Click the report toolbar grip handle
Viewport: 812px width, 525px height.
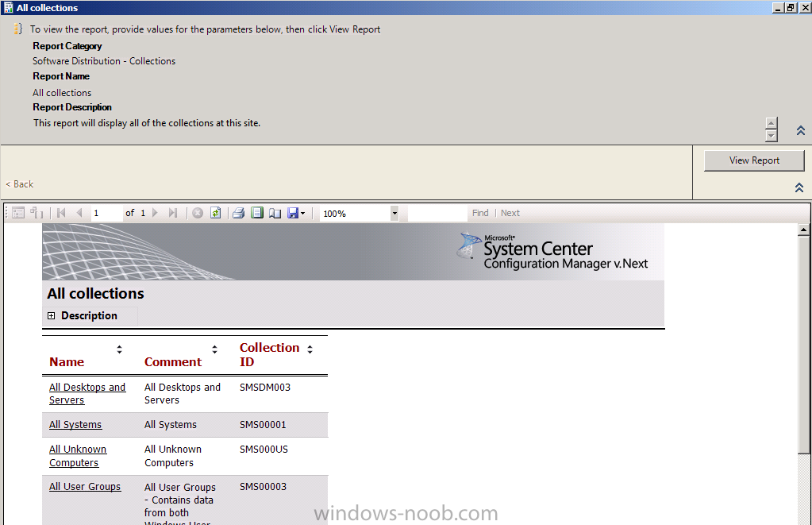pyautogui.click(x=7, y=213)
